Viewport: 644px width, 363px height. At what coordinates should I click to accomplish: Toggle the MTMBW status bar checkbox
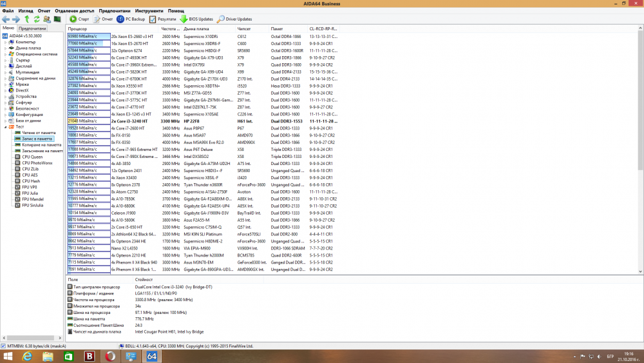[3, 346]
